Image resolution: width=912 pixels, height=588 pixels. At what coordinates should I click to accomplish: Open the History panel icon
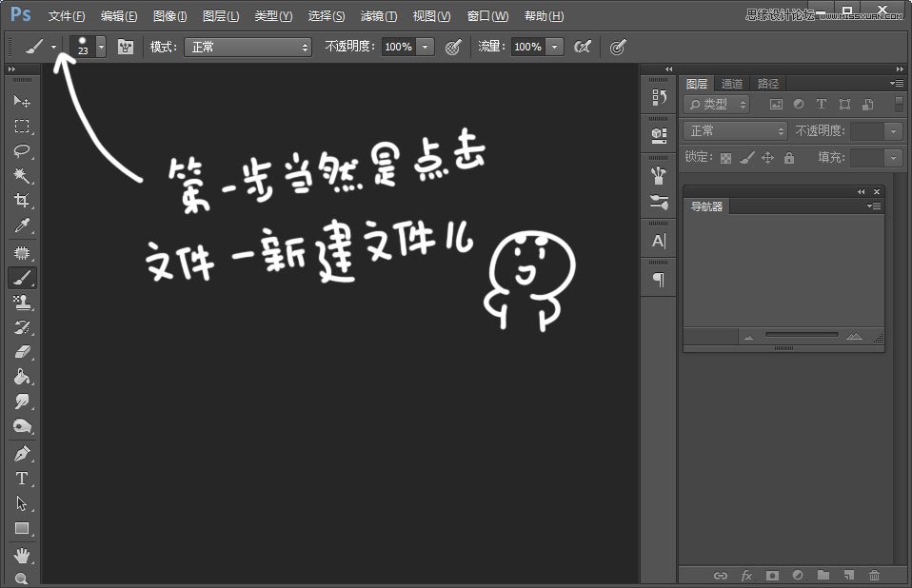pos(659,97)
